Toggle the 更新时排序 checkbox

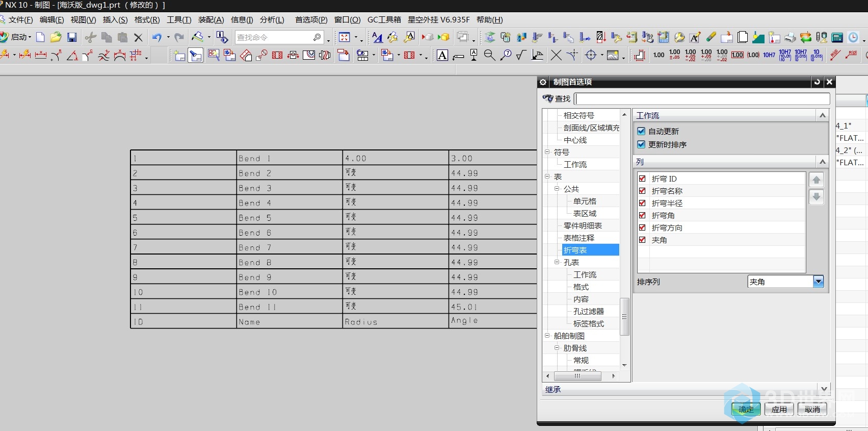click(x=642, y=144)
